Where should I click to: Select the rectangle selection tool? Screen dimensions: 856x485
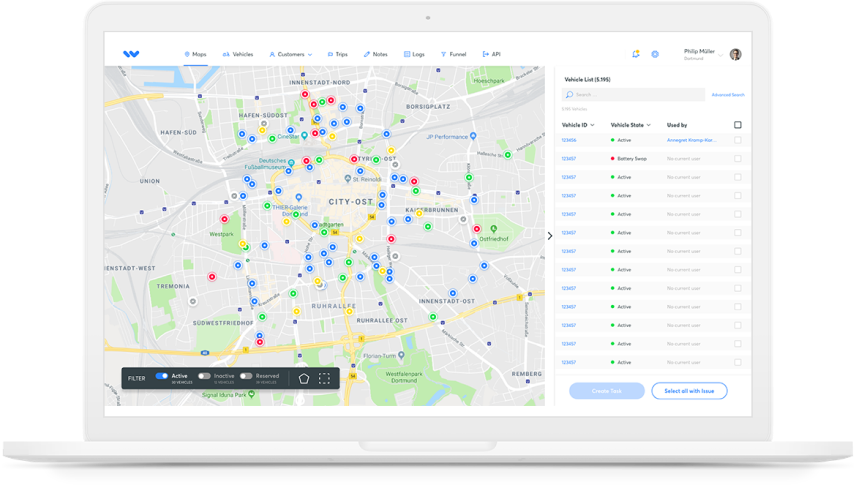[x=324, y=379]
